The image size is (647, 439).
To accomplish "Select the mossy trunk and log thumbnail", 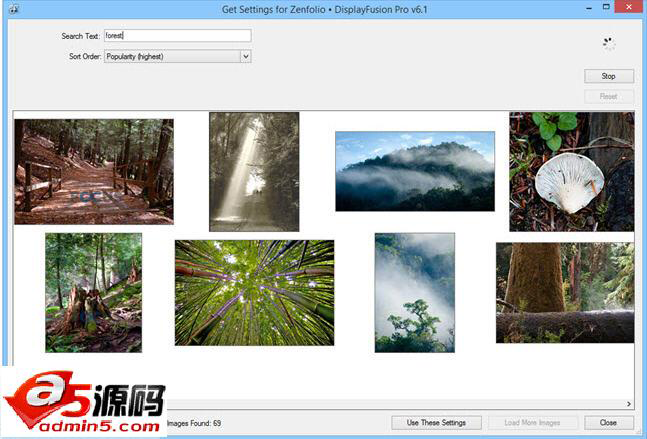I will coord(565,293).
